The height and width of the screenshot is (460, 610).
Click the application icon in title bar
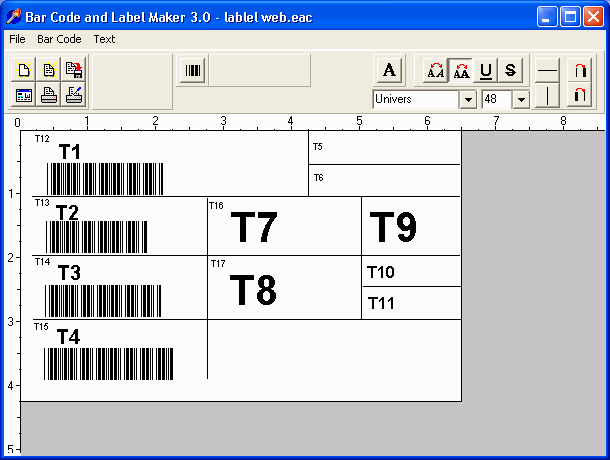(13, 17)
